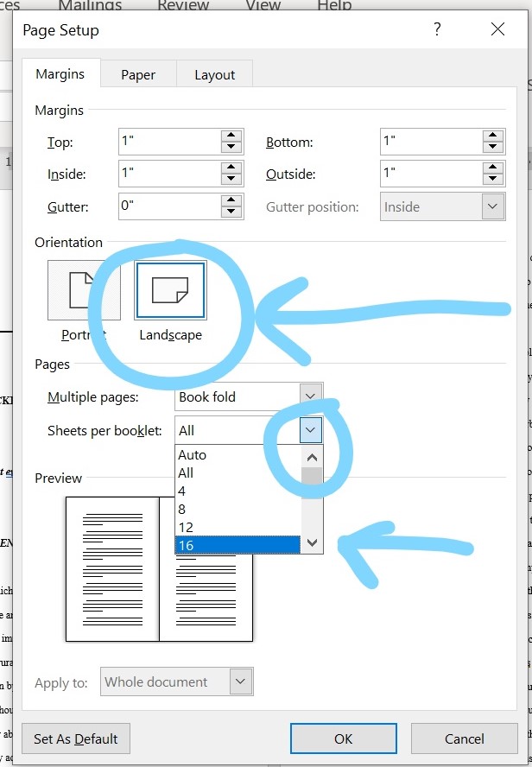
Task: Increase the Top margin with up arrow
Action: 231,136
